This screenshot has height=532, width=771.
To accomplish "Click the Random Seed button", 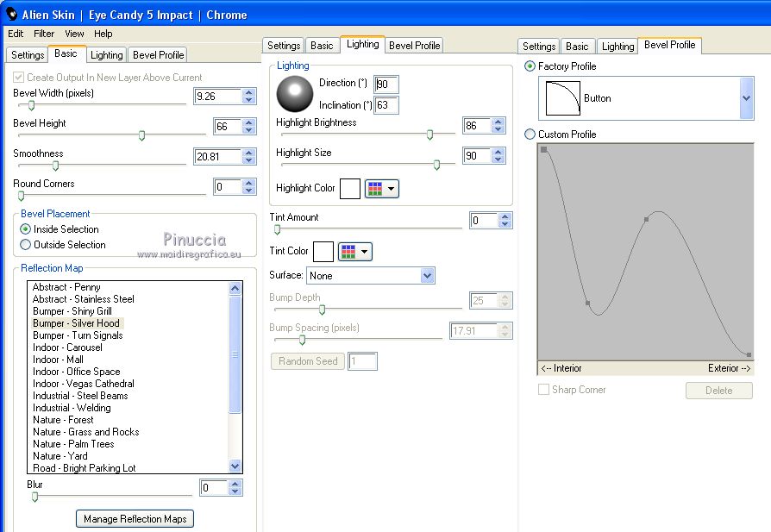I will pyautogui.click(x=308, y=361).
